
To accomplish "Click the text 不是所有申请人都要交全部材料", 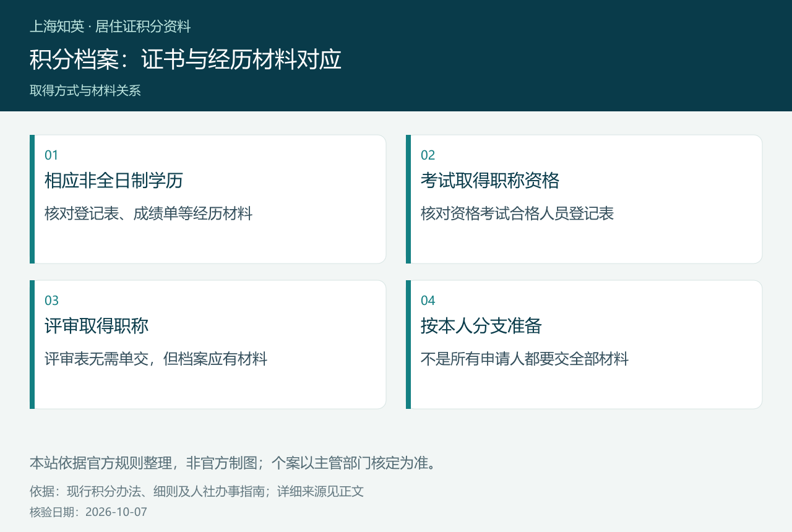I will 525,359.
